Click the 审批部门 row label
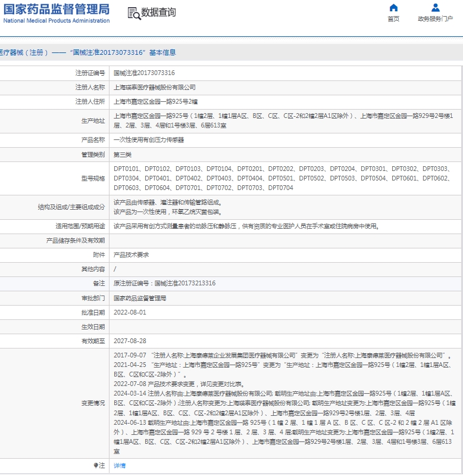This screenshot has width=463, height=476. (x=93, y=298)
